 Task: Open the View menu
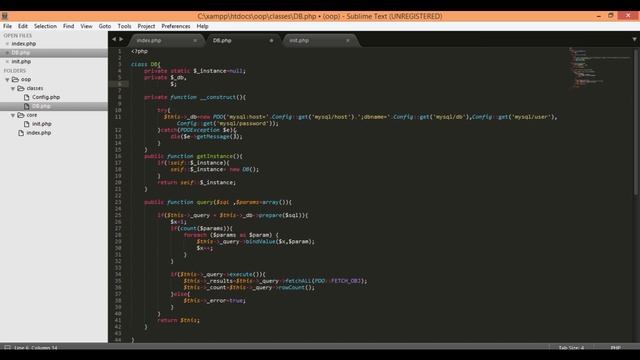tap(86, 26)
